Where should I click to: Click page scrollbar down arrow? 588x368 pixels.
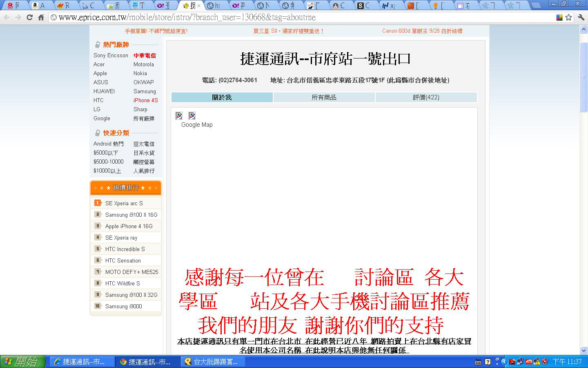[584, 350]
